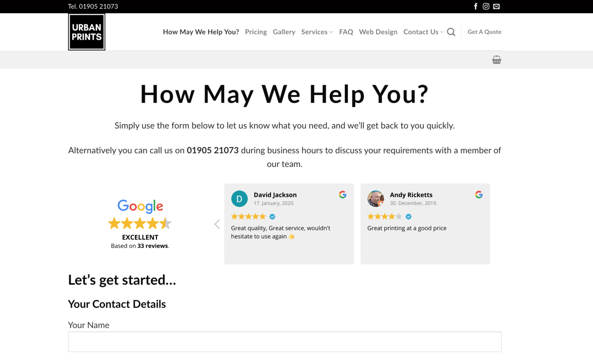Show previous review with left arrow
The image size is (593, 364).
217,224
